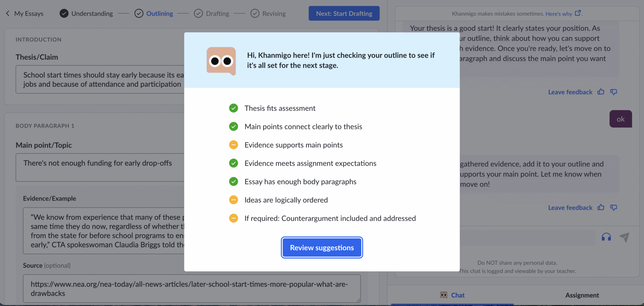Image resolution: width=644 pixels, height=306 pixels.
Task: Click the thumbs down icon near lower Leave feedback
Action: click(x=614, y=207)
